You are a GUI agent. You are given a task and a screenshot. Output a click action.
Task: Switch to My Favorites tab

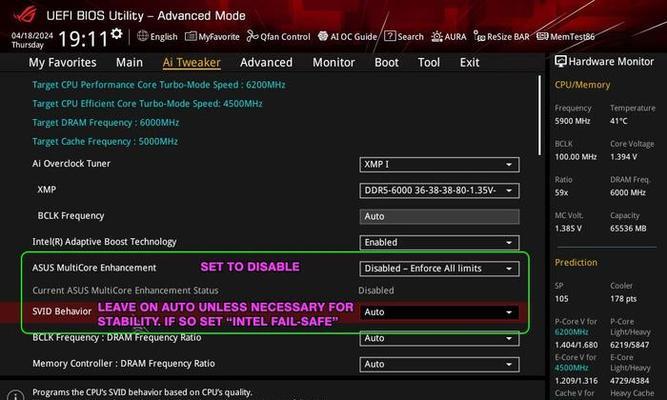[x=63, y=63]
